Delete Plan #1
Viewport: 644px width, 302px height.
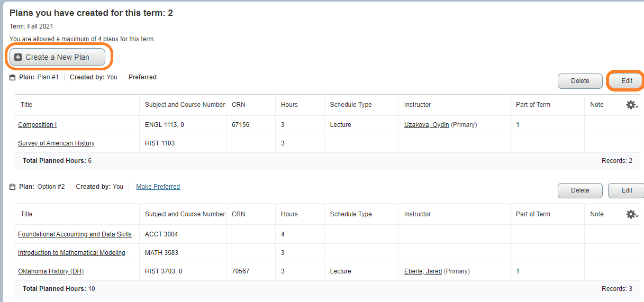580,81
